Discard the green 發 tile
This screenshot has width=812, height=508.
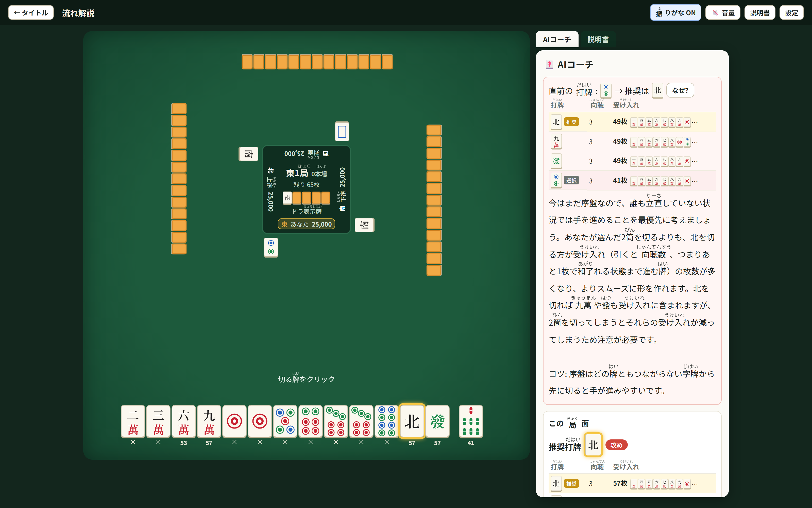pyautogui.click(x=437, y=421)
